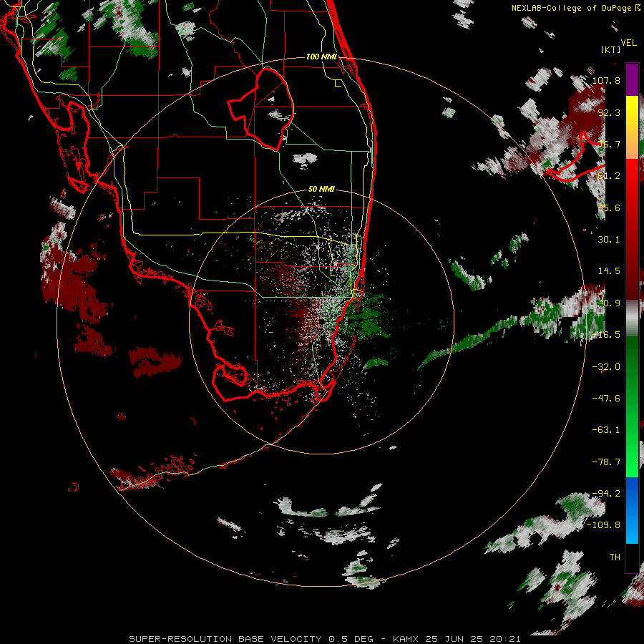
Task: Click the -0.9 velocity scale value
Action: click(x=609, y=303)
